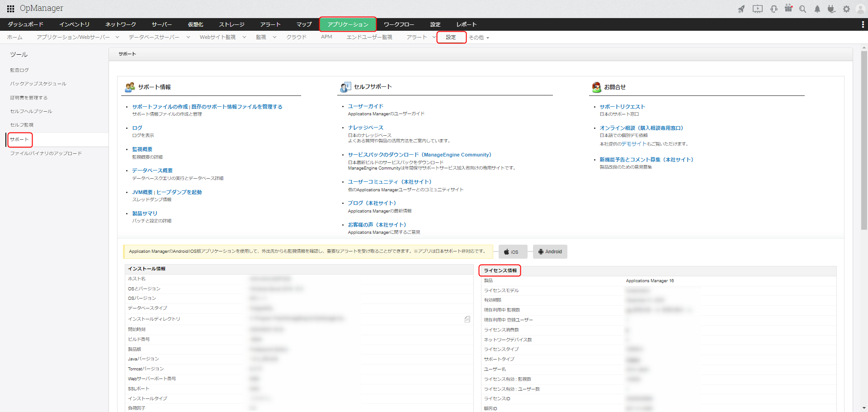Image resolution: width=868 pixels, height=412 pixels.
Task: Open the three-dot menu on black bar
Action: click(x=863, y=24)
